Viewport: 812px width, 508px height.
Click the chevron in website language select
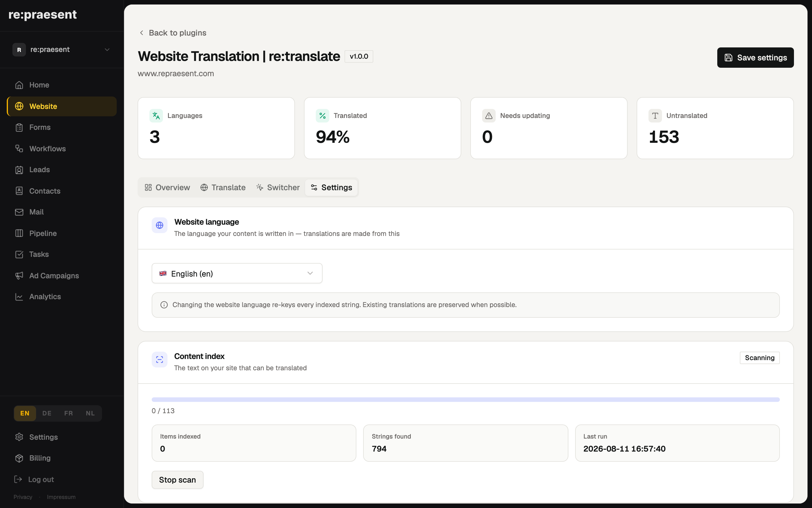[x=310, y=273]
